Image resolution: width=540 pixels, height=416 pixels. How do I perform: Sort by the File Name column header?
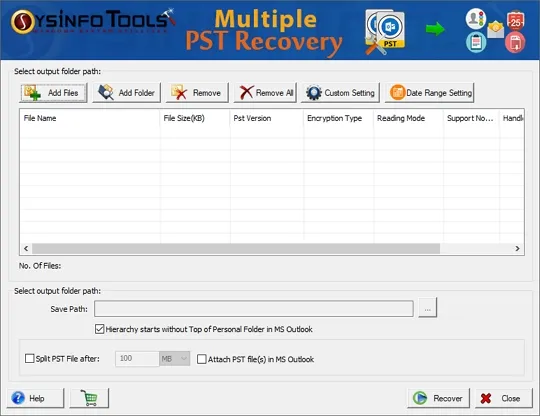(90, 118)
